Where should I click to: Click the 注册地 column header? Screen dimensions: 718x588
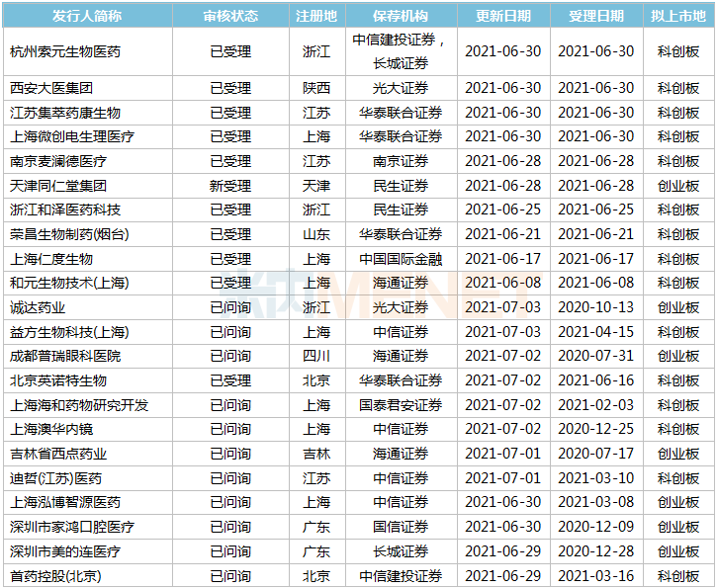pyautogui.click(x=316, y=16)
